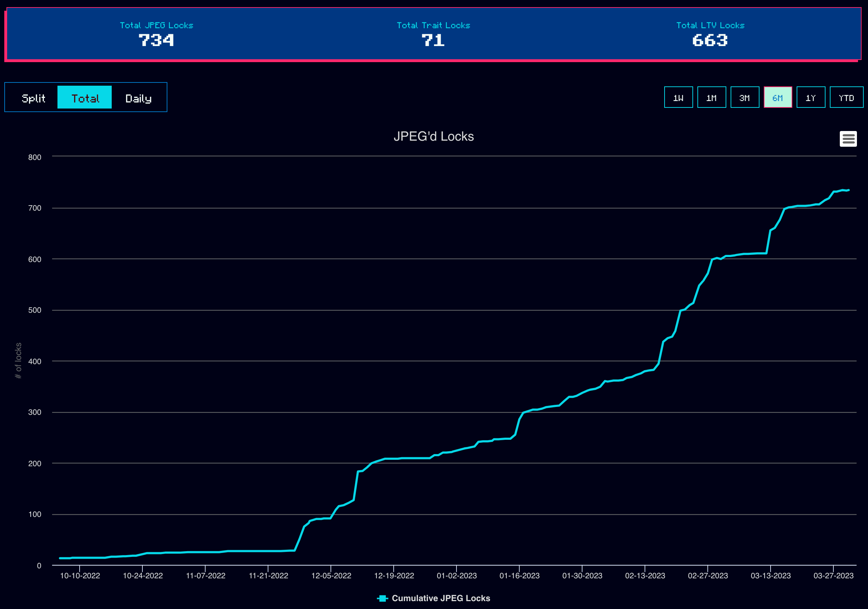Click the Total LTV Locks value
Screen dimensions: 868x609
(x=710, y=40)
